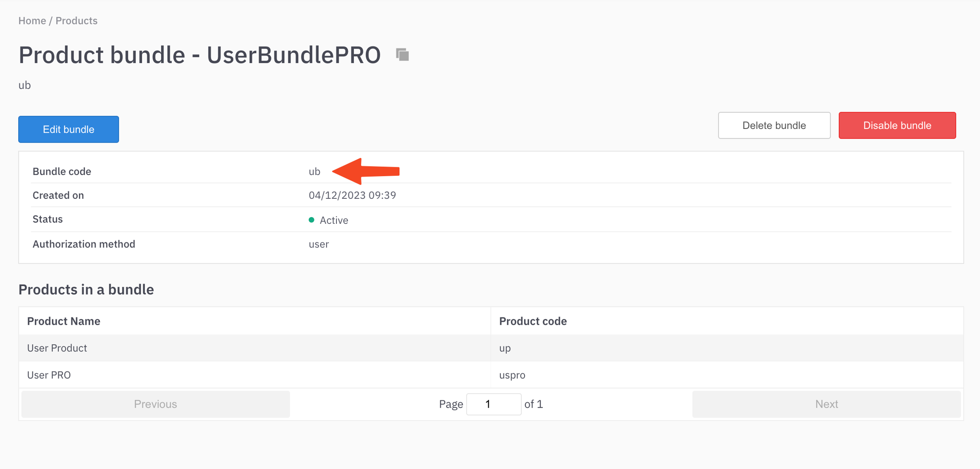Click the Next pagination button
This screenshot has height=469, width=980.
[826, 404]
